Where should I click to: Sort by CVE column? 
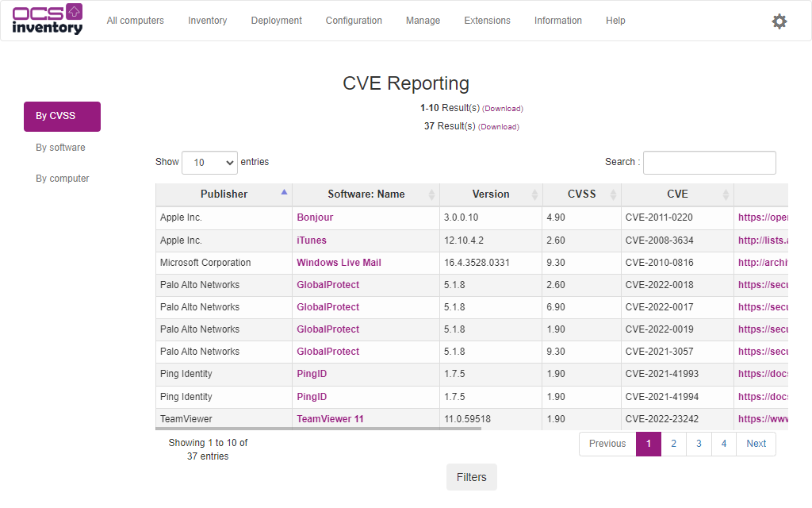pyautogui.click(x=677, y=194)
